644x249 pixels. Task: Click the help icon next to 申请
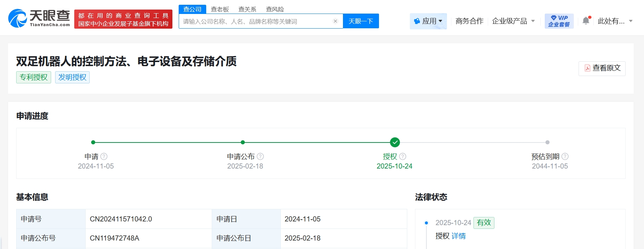pyautogui.click(x=104, y=156)
